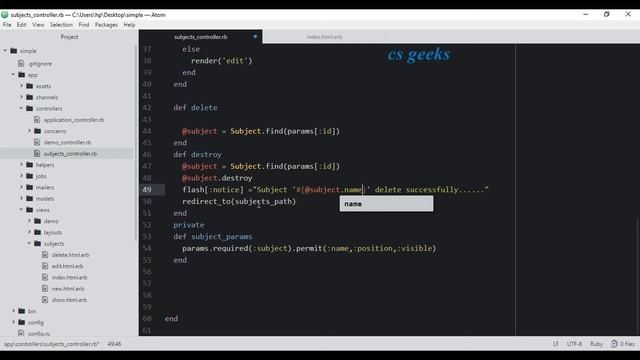Viewport: 640px width, 360px height.
Task: Click delete.html.erb file icon
Action: pos(45,255)
